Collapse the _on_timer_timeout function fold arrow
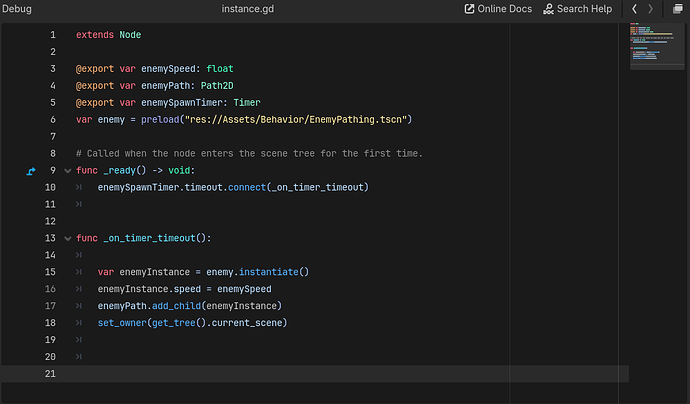Screen dimensions: 690x404 point(68,239)
